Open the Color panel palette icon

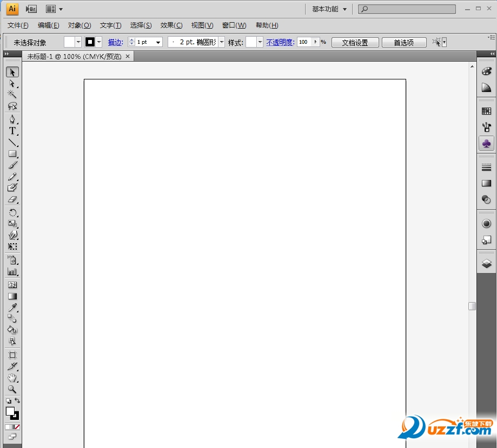tap(486, 71)
